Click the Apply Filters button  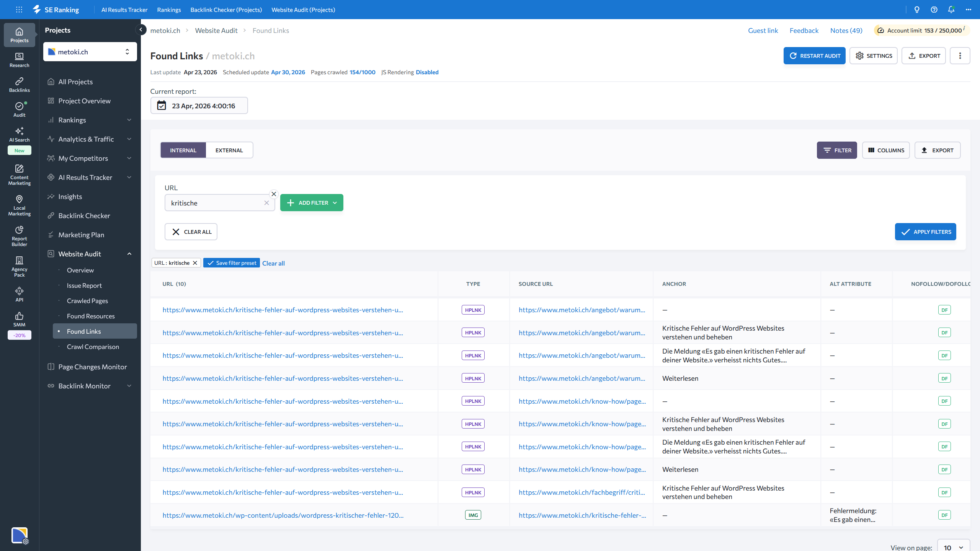pyautogui.click(x=925, y=232)
